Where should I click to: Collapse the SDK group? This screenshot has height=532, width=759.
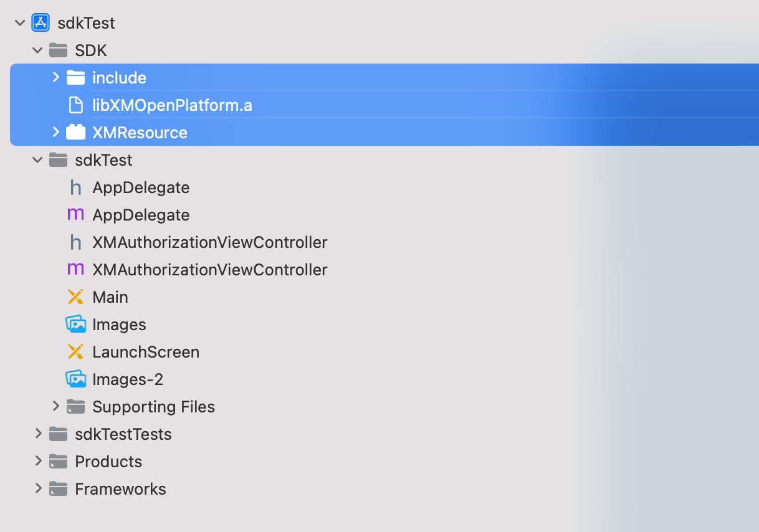(38, 50)
